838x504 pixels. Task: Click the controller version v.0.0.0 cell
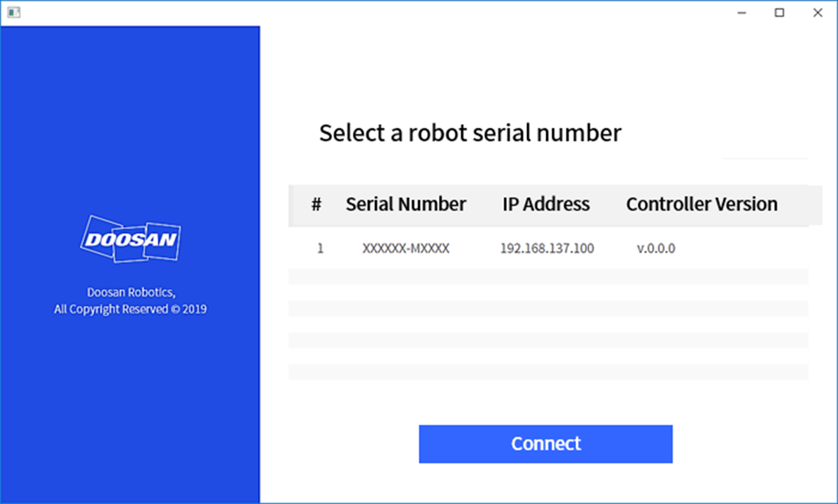pos(656,248)
